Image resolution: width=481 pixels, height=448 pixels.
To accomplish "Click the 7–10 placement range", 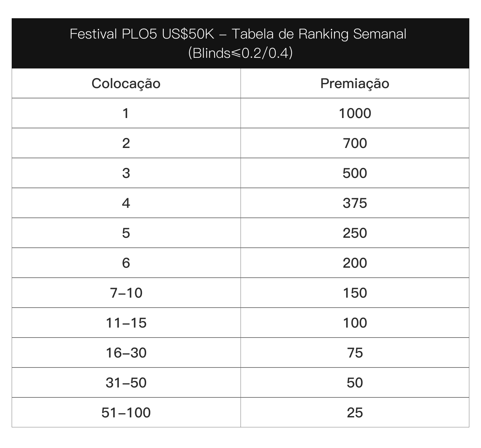I will click(x=126, y=293).
